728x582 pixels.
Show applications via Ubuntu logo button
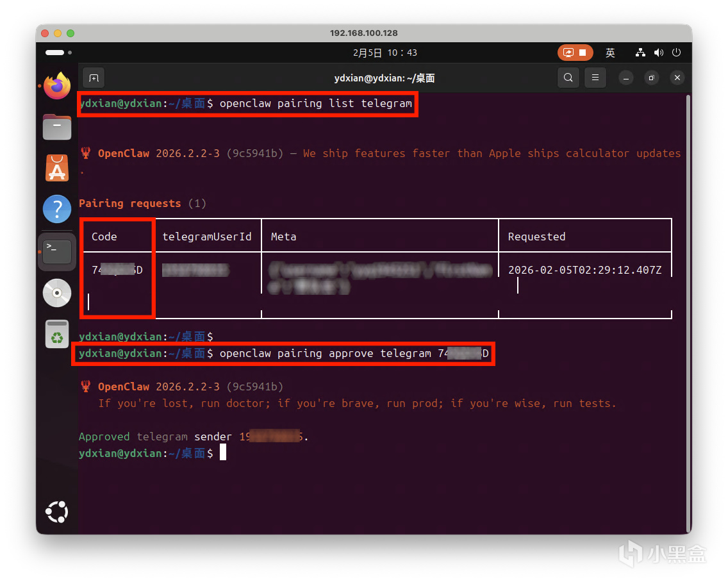(x=57, y=512)
